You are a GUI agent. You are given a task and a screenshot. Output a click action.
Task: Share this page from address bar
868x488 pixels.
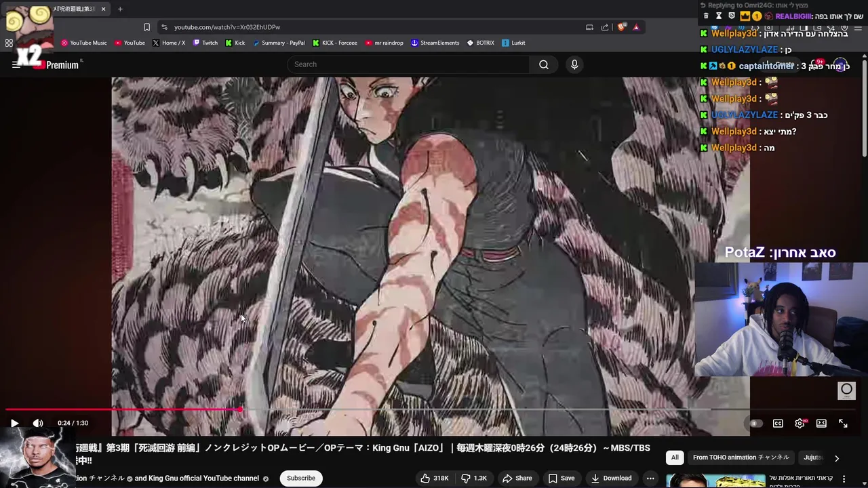(605, 27)
